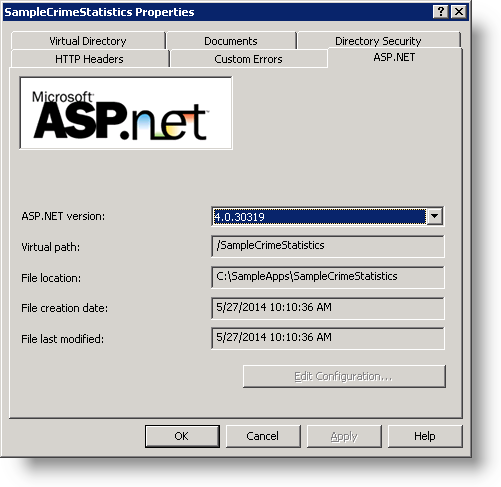501x487 pixels.
Task: Click the Apply button
Action: coord(344,436)
